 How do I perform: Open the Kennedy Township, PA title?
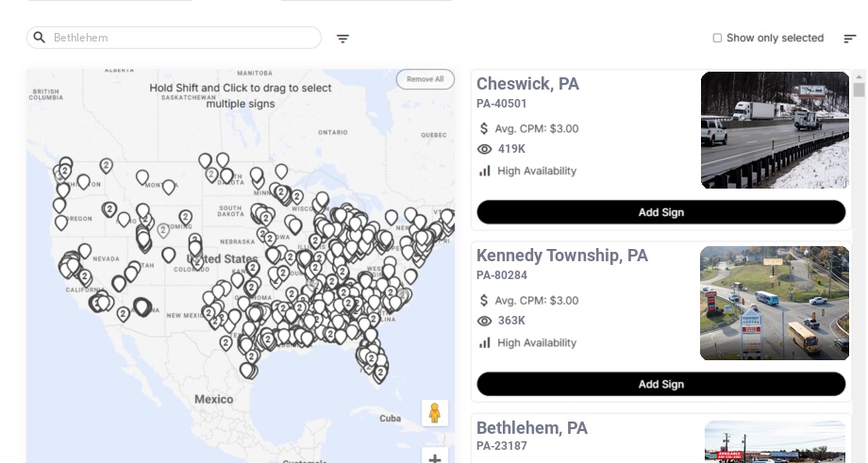pyautogui.click(x=561, y=256)
